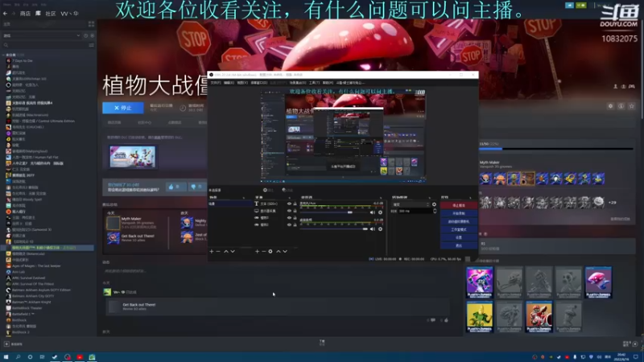Move the selected OBS source up
This screenshot has height=362, width=644.
278,251
